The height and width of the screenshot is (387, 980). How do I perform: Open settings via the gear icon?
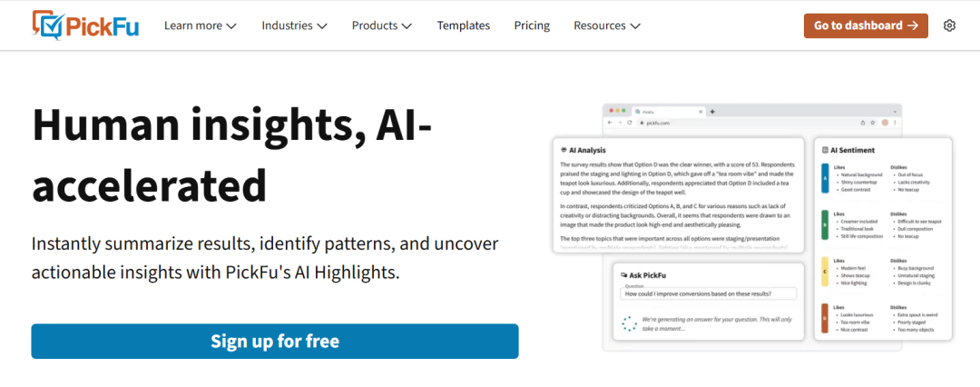(x=949, y=25)
